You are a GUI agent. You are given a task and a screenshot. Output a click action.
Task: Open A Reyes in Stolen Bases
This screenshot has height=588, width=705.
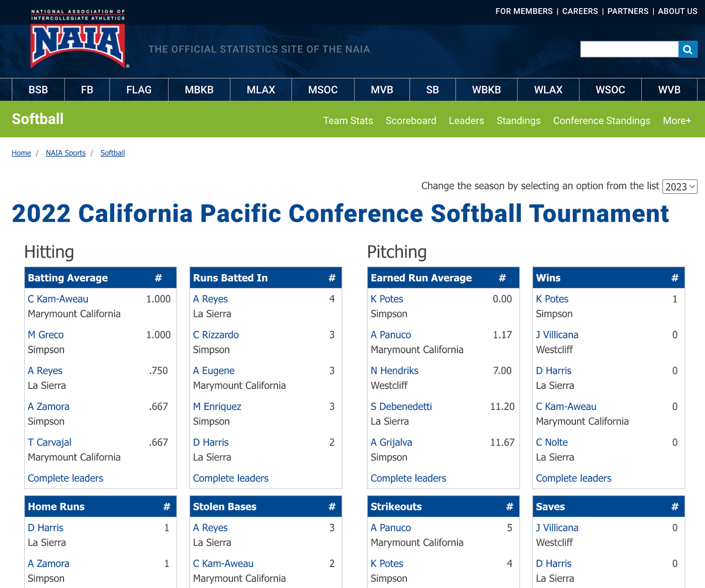(x=211, y=528)
